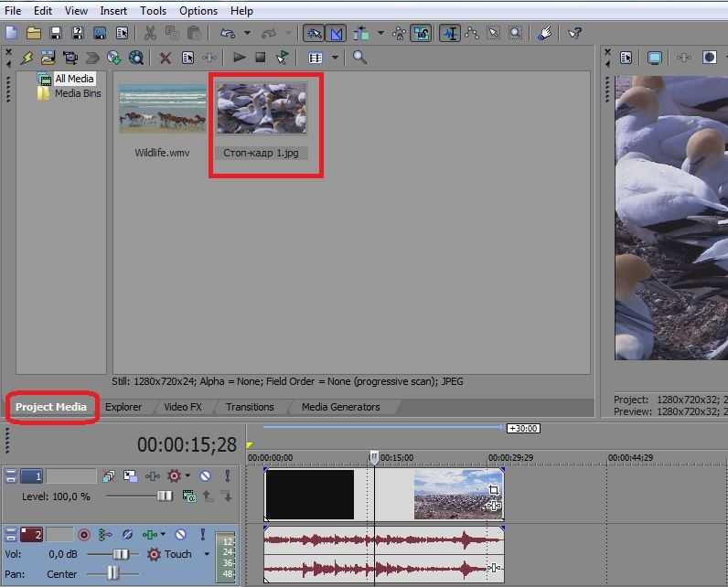The image size is (728, 587).
Task: Search media bins with magnifier icon
Action: tap(359, 58)
